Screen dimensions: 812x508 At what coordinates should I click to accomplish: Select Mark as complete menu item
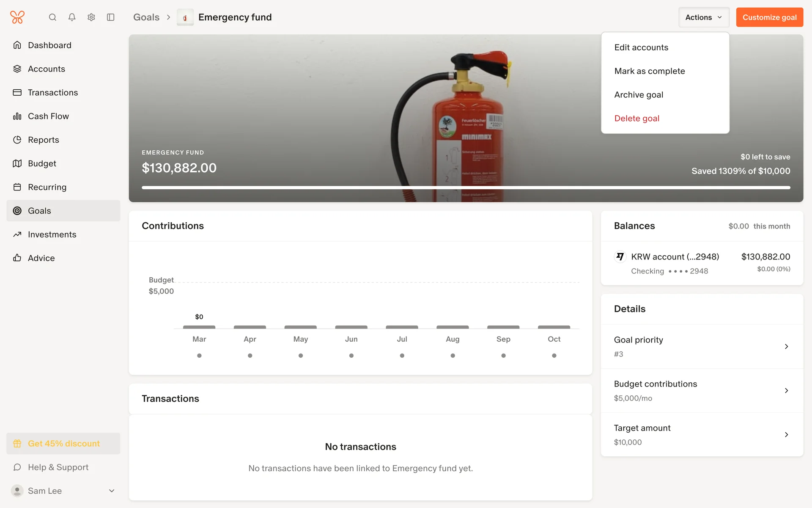point(650,71)
